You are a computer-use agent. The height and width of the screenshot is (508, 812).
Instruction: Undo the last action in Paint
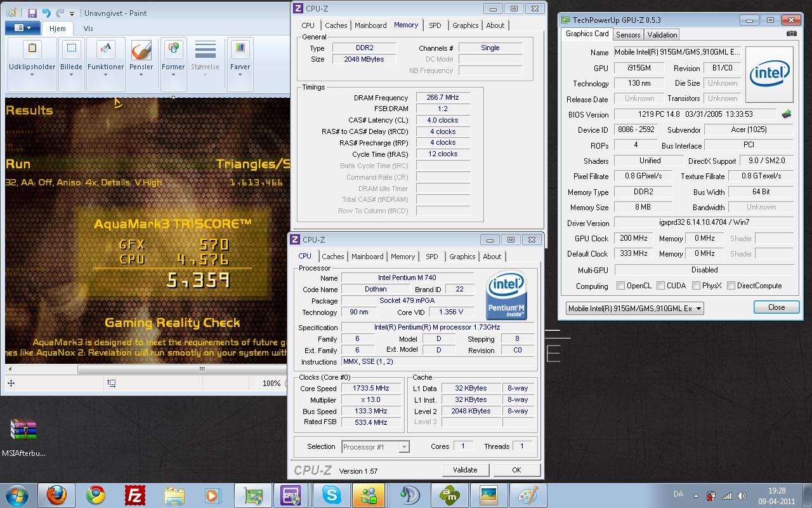[46, 13]
